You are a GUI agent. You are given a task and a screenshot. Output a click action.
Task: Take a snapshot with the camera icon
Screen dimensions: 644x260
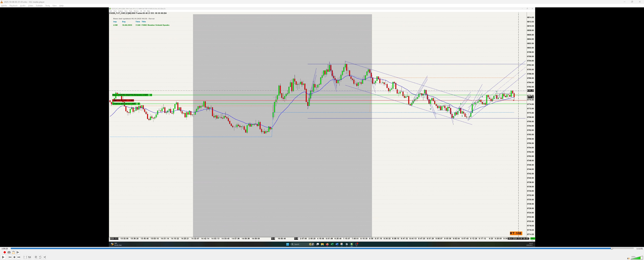(x=9, y=252)
